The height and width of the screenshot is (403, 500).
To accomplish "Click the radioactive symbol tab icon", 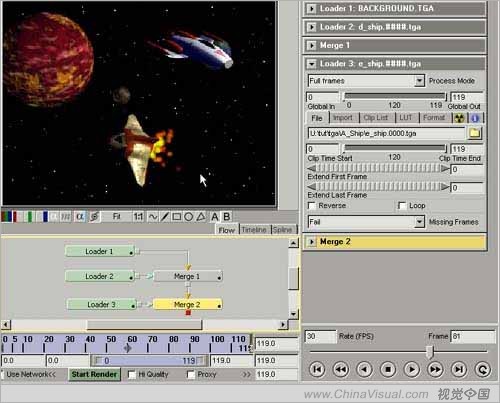I will pos(459,118).
